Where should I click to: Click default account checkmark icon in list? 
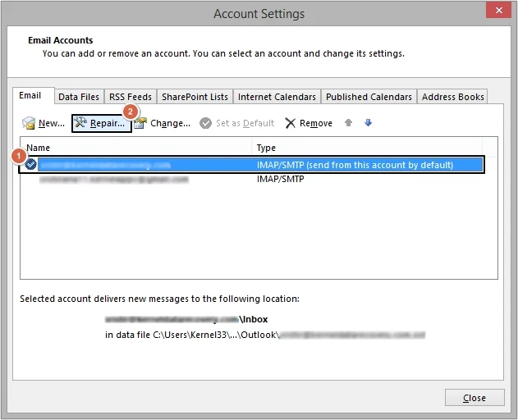[31, 164]
